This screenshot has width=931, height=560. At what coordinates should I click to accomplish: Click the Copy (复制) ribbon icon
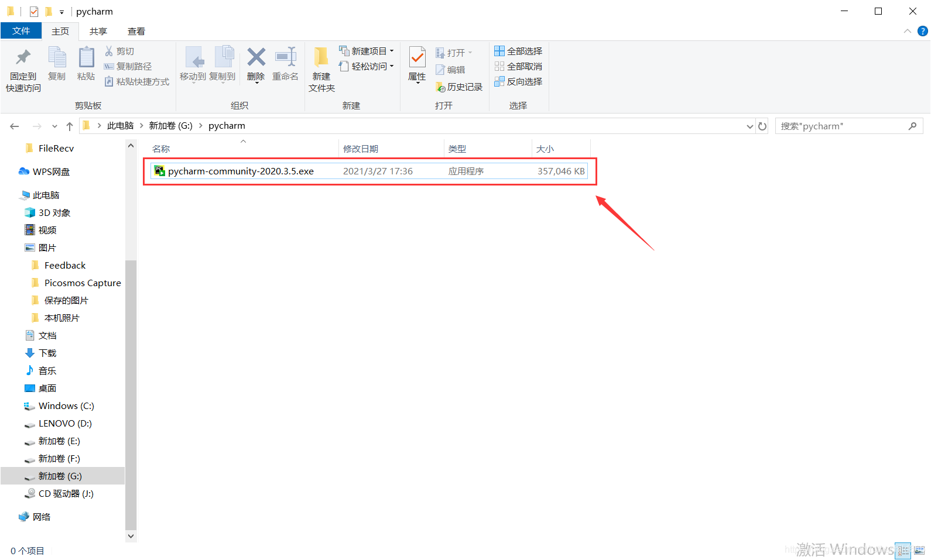57,64
